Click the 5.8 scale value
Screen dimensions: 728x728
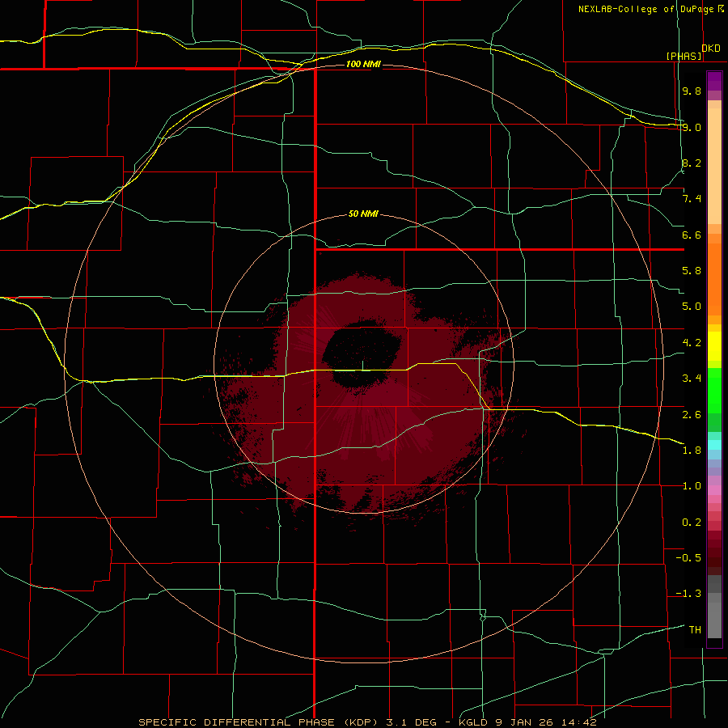click(692, 271)
